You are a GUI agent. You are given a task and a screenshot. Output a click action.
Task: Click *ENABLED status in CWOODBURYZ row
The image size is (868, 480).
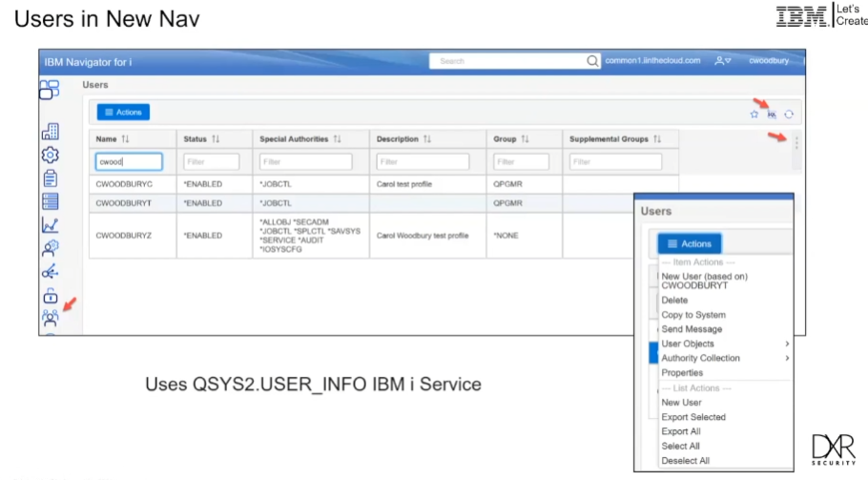202,236
